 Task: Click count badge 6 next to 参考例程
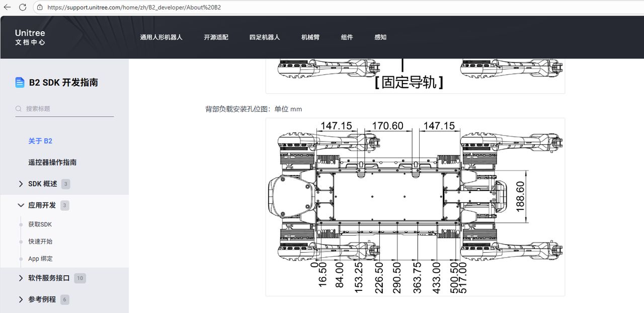tap(64, 299)
